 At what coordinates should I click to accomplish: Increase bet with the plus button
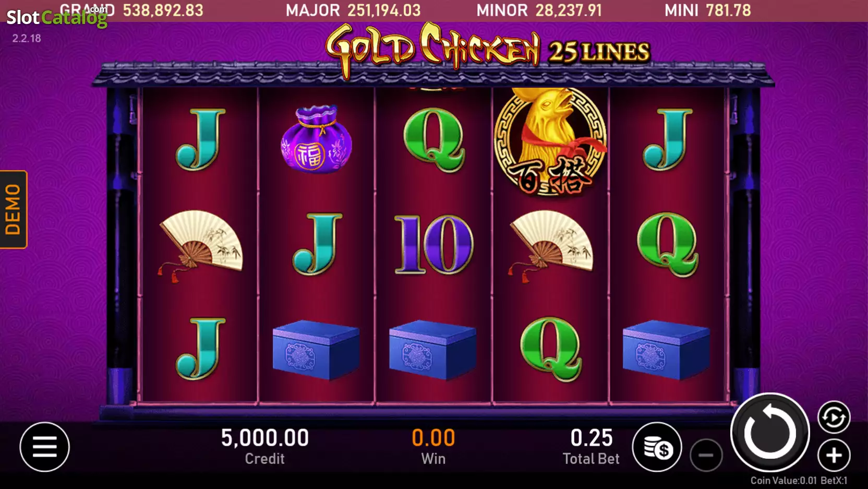point(834,455)
